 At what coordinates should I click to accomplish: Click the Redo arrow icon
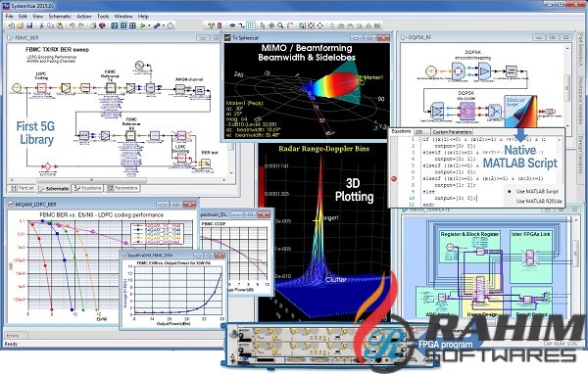(x=81, y=25)
